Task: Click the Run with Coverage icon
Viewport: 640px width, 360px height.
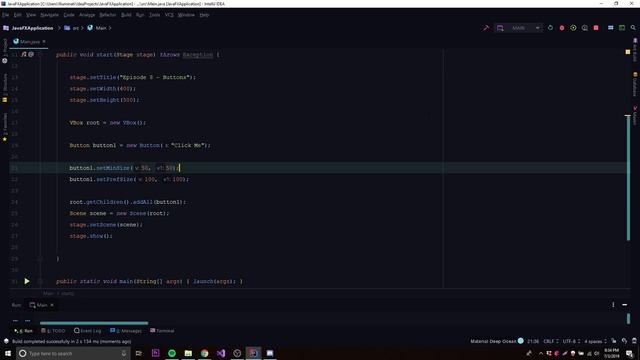Action: 573,28
